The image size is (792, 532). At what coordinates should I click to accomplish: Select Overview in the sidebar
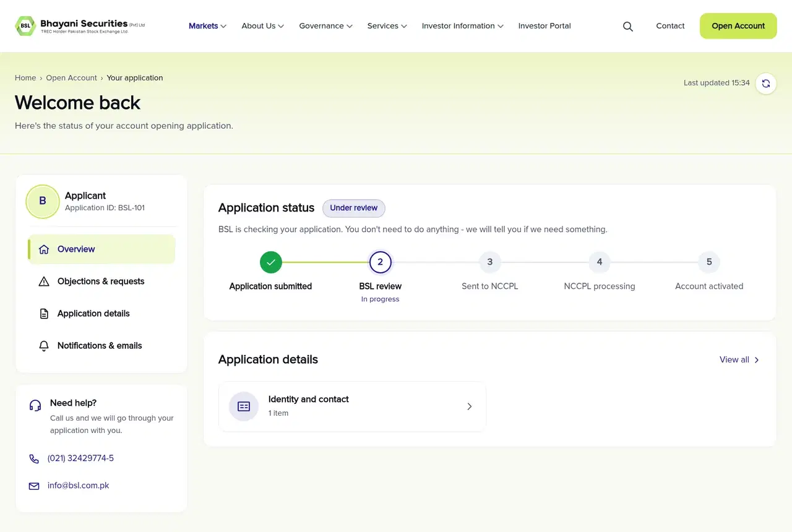[x=101, y=249]
